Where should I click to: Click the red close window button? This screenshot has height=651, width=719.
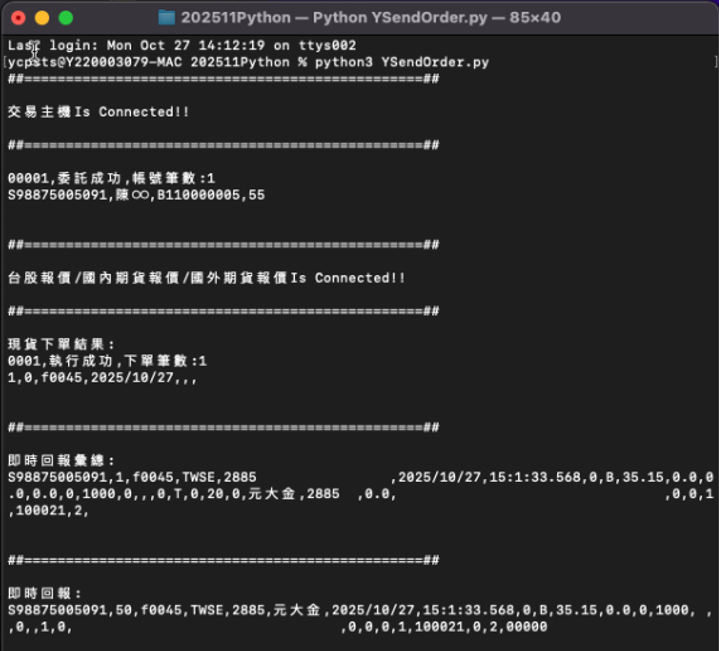coord(18,18)
